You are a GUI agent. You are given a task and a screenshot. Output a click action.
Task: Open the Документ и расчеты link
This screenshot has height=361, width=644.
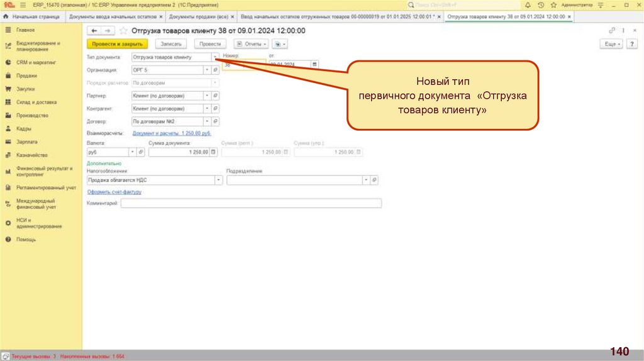[172, 133]
